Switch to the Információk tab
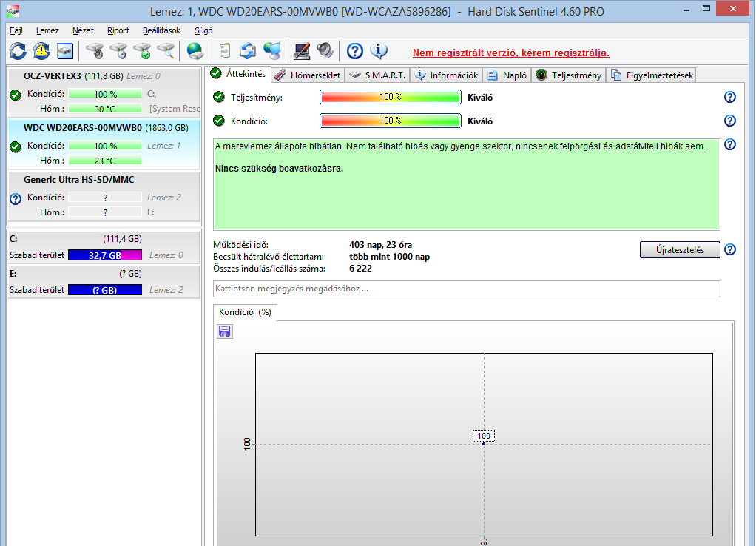The width and height of the screenshot is (756, 546). (x=447, y=75)
